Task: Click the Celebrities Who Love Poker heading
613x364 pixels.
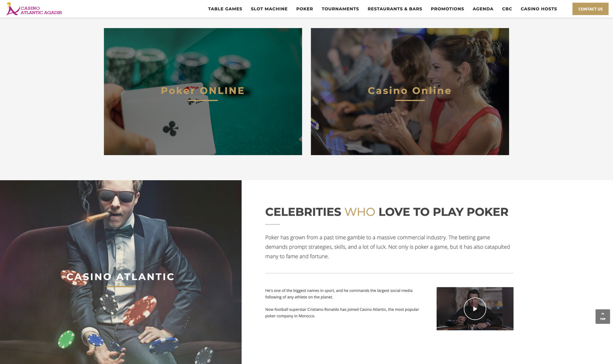Action: [x=387, y=212]
